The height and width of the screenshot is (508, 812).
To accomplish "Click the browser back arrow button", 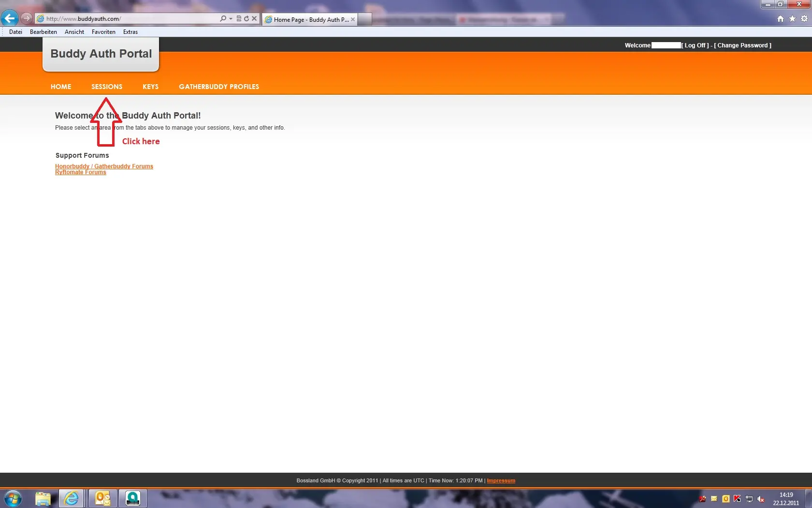I will click(x=9, y=18).
